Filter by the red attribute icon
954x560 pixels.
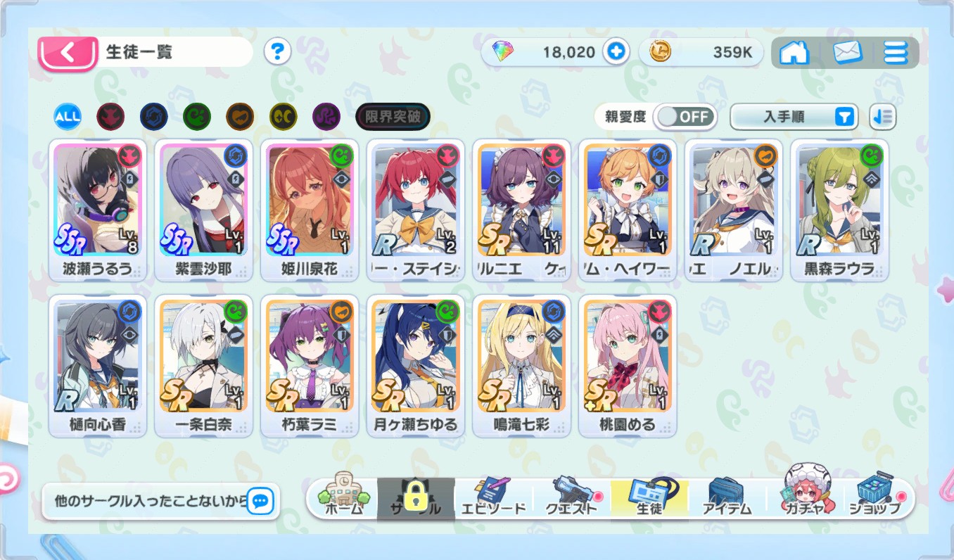pos(110,117)
